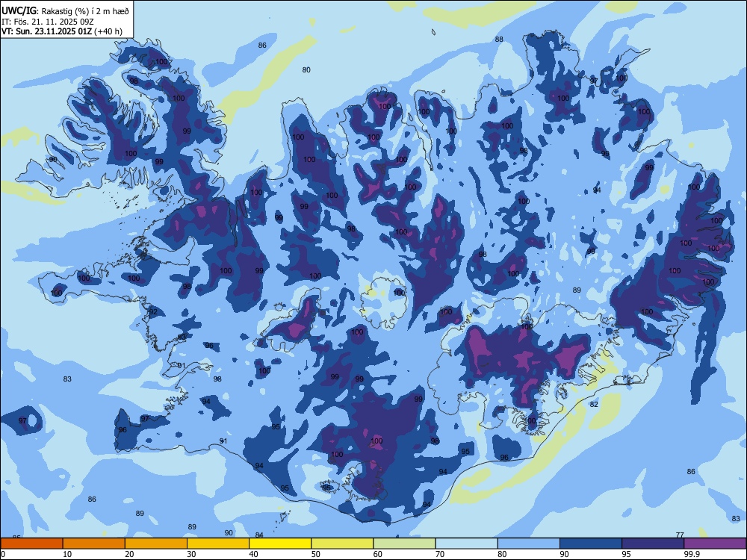Screen dimensions: 747x560
Task: Click the 'UWC/IG: Rakastig (%) í 2 m hæð' title
Action: tap(65, 10)
